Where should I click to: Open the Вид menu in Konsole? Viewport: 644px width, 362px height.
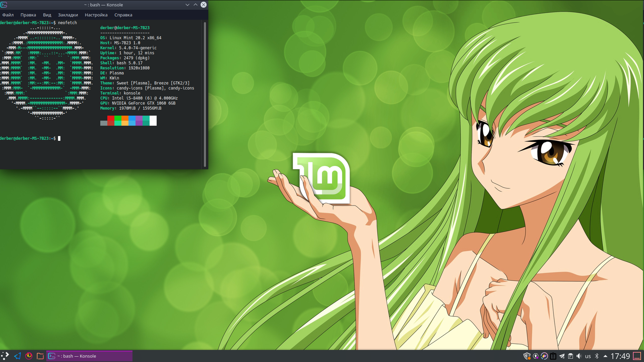(47, 15)
